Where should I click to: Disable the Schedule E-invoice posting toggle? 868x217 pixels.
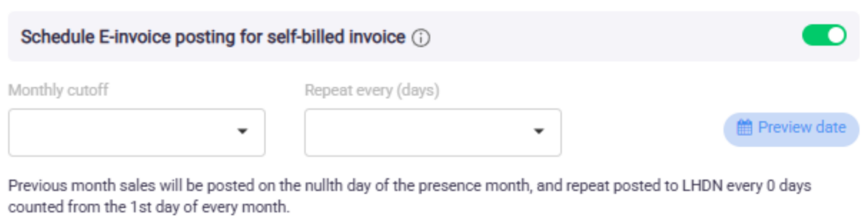tap(824, 36)
